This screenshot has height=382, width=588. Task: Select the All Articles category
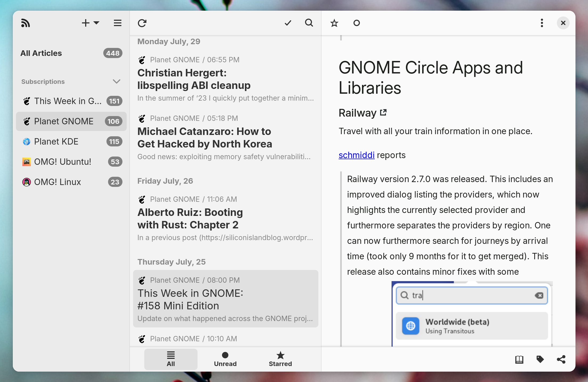[71, 53]
